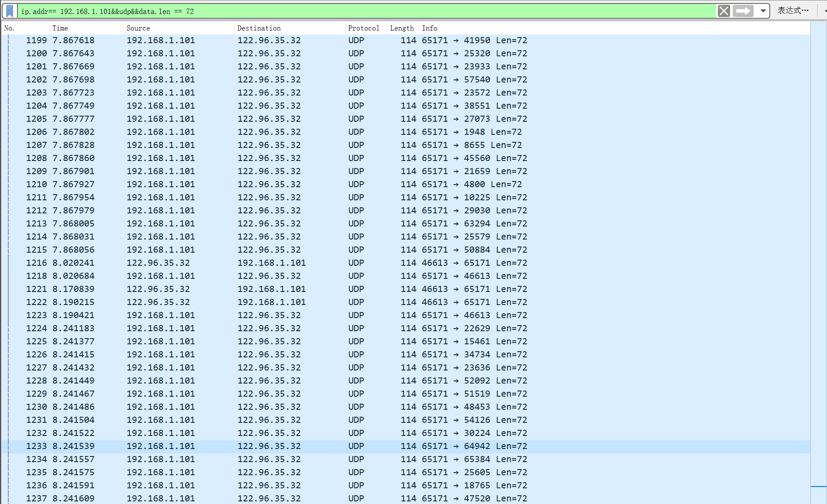
Task: Click info '65171 → 63294 Len=72'
Action: coord(475,223)
